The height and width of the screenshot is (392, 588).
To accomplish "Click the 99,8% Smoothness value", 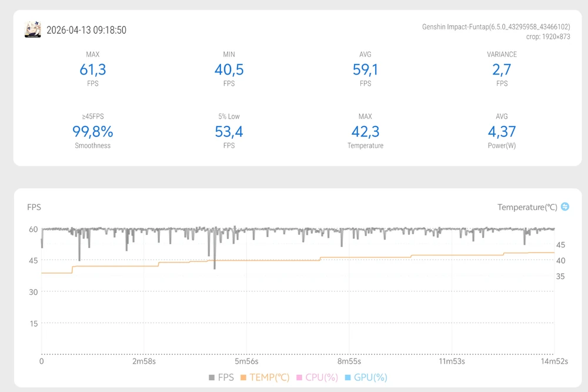I will pyautogui.click(x=92, y=131).
